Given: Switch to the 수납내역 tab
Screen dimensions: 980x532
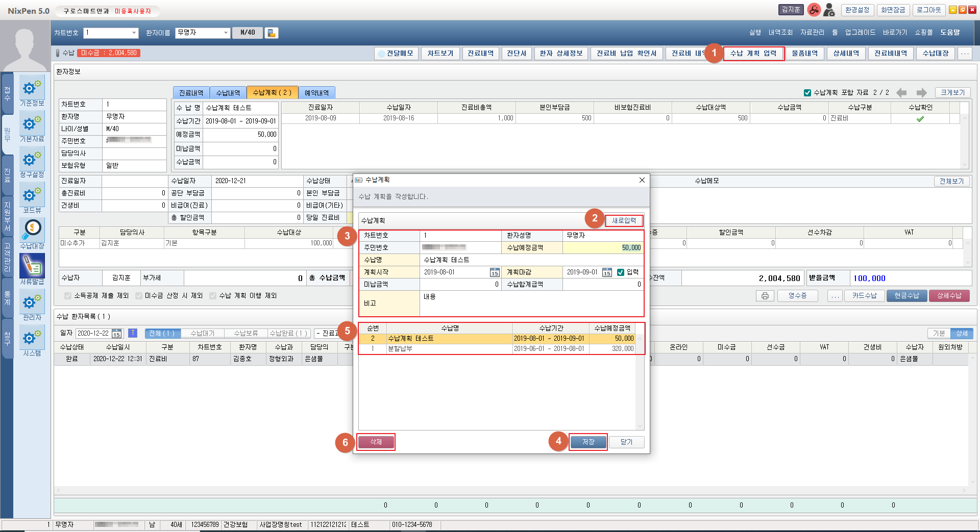Looking at the screenshot, I should click(228, 93).
